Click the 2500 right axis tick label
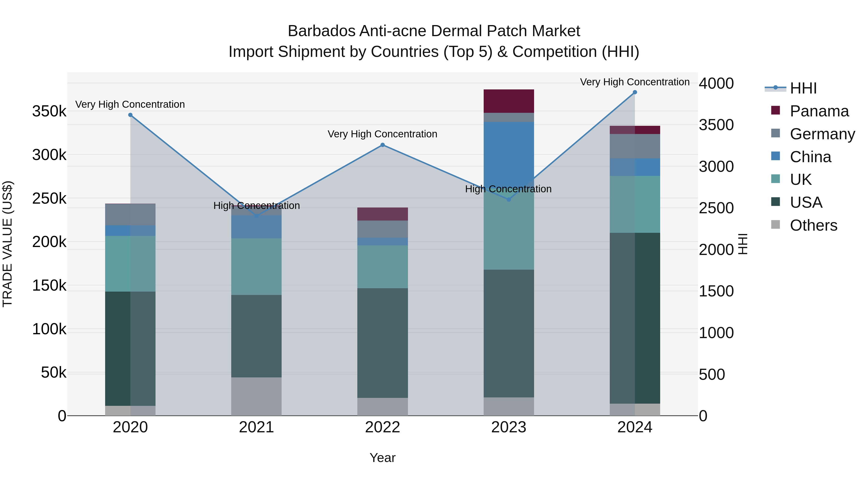868x488 pixels. [x=716, y=208]
